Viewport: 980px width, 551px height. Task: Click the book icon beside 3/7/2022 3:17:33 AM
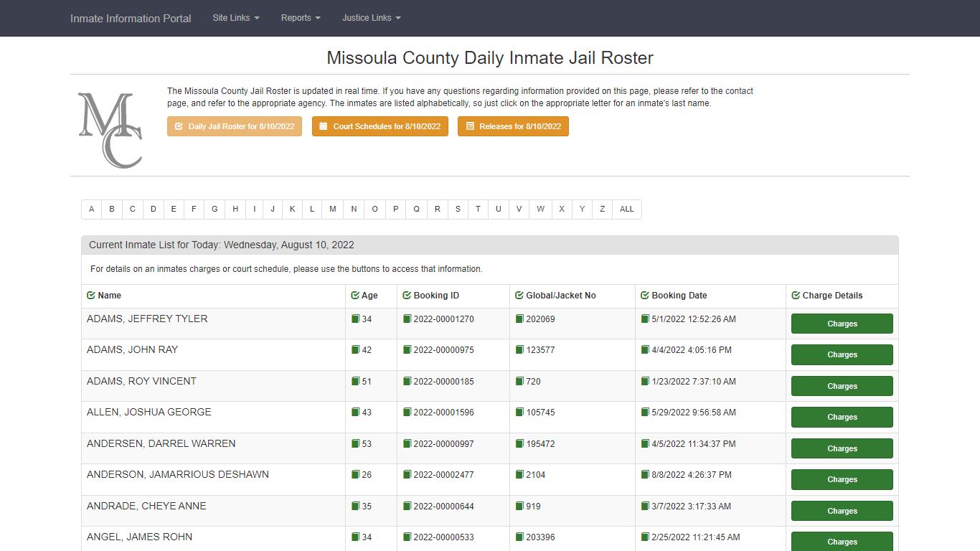[x=645, y=506]
